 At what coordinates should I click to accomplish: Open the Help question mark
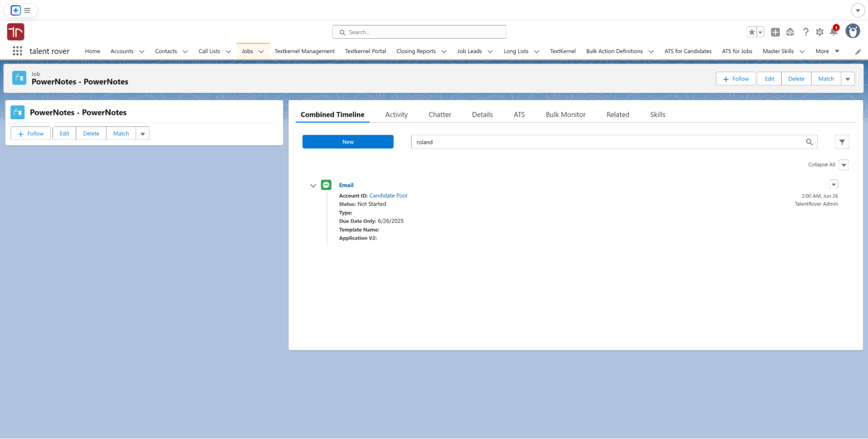click(805, 32)
